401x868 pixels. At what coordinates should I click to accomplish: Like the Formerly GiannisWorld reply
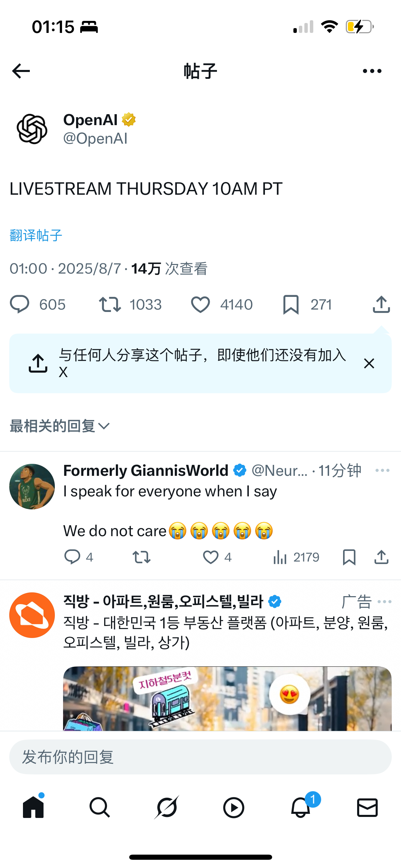pyautogui.click(x=211, y=557)
